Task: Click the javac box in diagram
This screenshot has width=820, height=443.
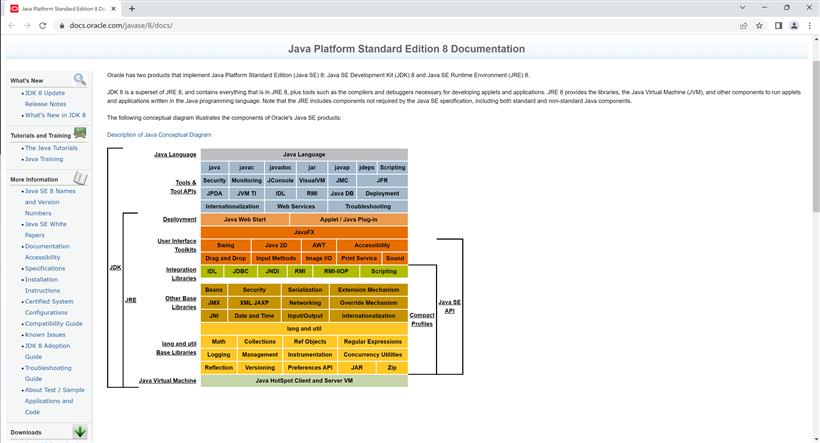Action: click(246, 167)
